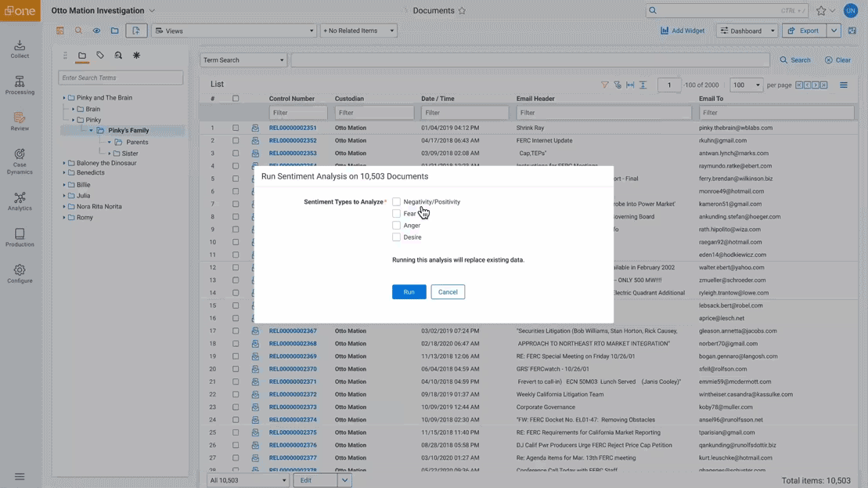Check the Negativity/Positivity sentiment checkbox
Image resolution: width=868 pixels, height=488 pixels.
tap(396, 202)
